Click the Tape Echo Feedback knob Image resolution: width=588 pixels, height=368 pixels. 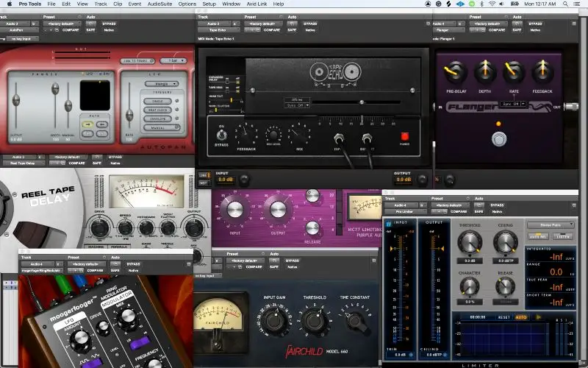point(246,135)
